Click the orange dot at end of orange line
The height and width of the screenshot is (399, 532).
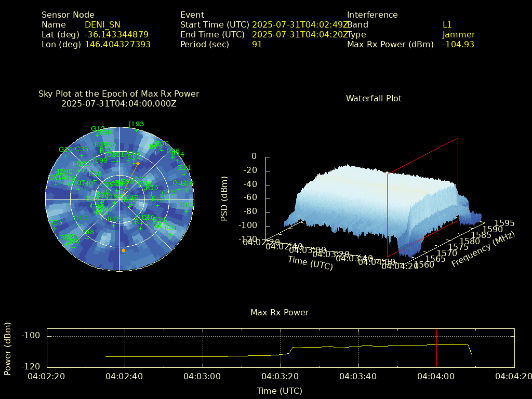pyautogui.click(x=138, y=164)
